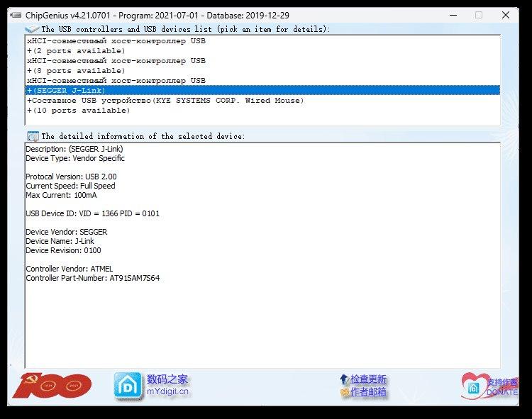Viewport: 532px width, 419px height.
Task: Click the 'Max Current: 100mA' line
Action: pyautogui.click(x=61, y=195)
